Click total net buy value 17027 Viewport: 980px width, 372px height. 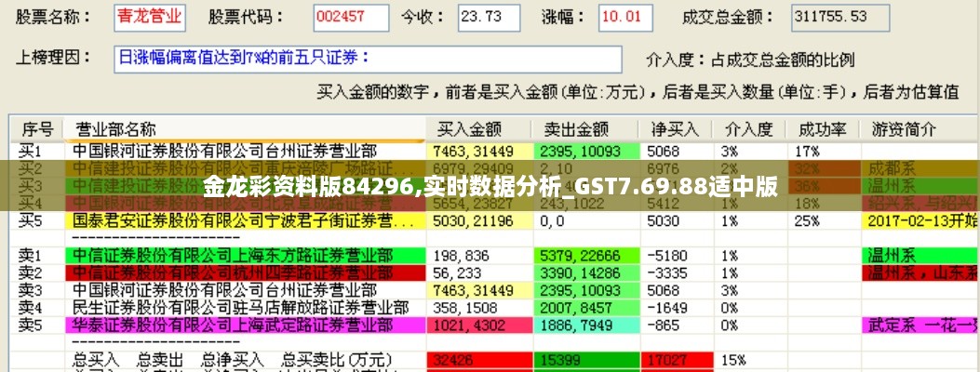point(677,360)
